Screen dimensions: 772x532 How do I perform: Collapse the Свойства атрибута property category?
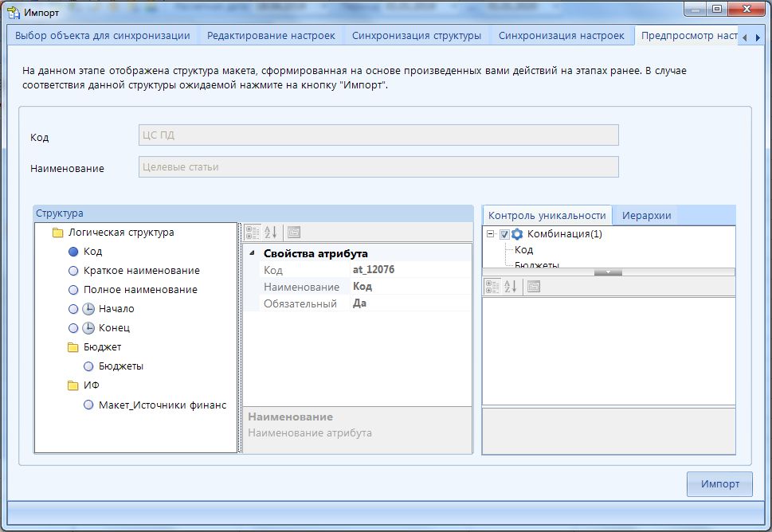click(253, 253)
